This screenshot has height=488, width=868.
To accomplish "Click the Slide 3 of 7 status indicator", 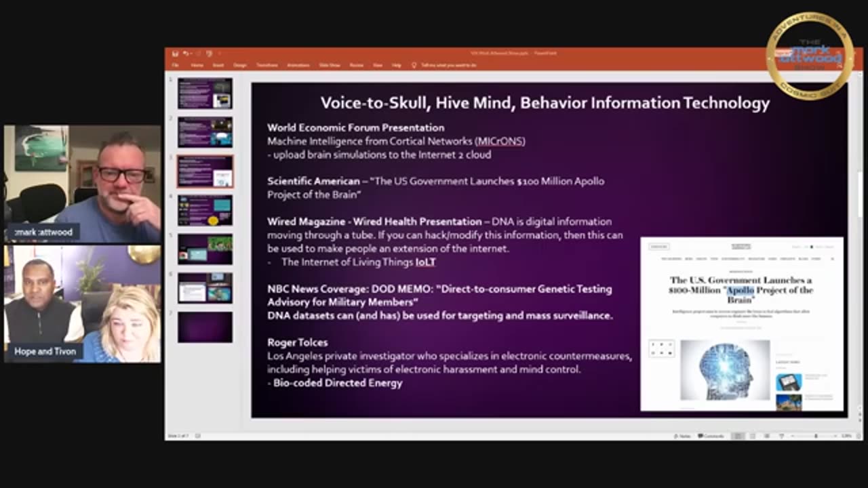I will [179, 436].
